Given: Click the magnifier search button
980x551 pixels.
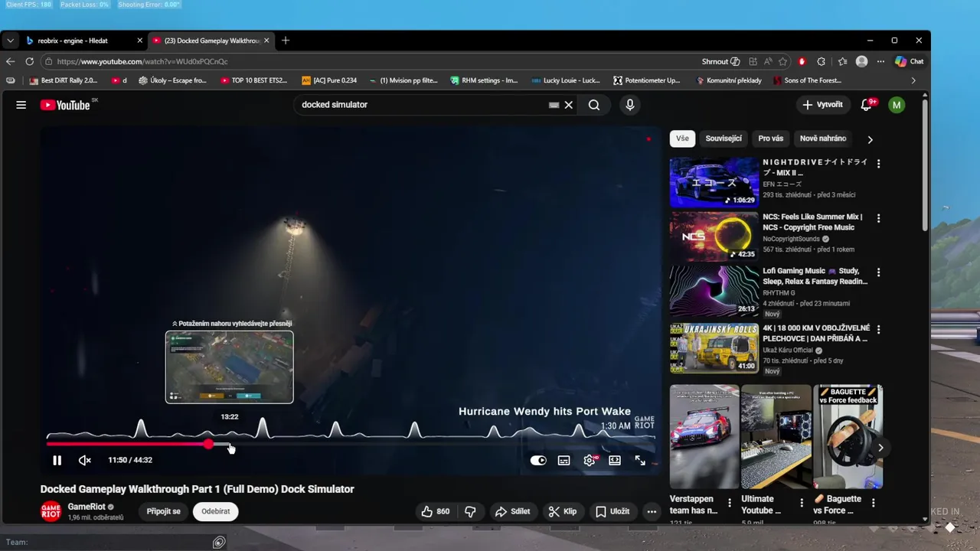Looking at the screenshot, I should pos(594,105).
